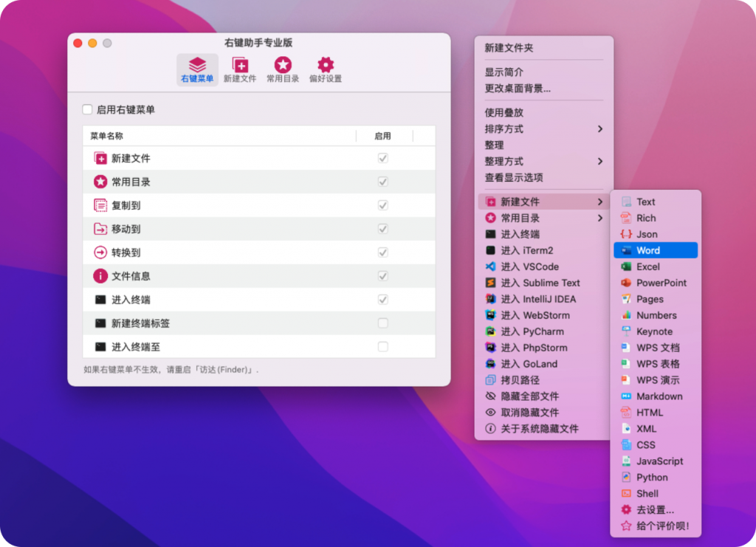Toggle the checkbox for 新建终端标签
The height and width of the screenshot is (547, 756).
point(382,323)
